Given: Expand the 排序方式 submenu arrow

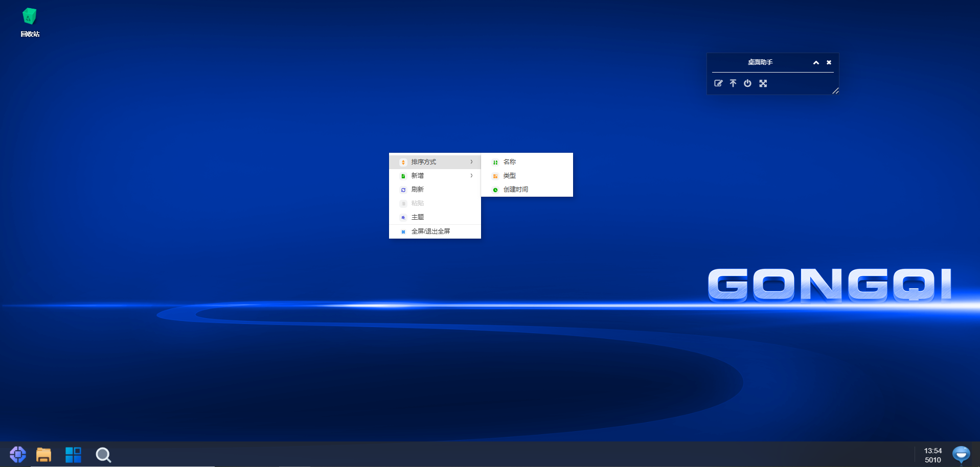Looking at the screenshot, I should click(x=471, y=162).
